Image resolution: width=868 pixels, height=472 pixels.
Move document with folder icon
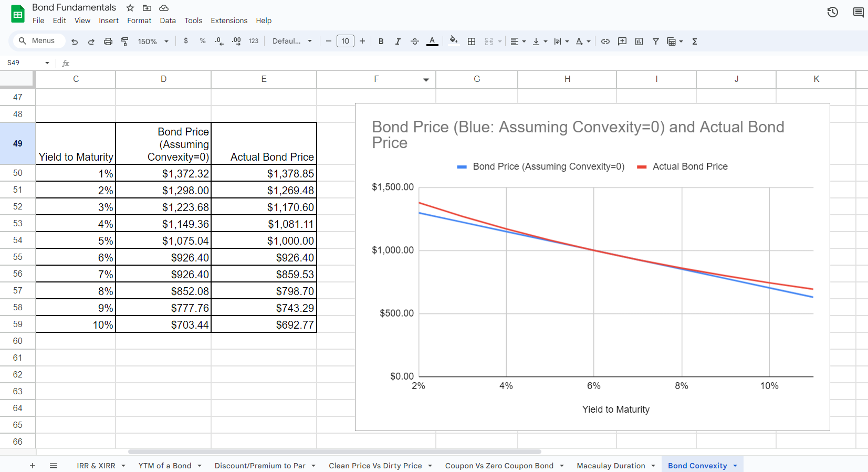click(147, 8)
